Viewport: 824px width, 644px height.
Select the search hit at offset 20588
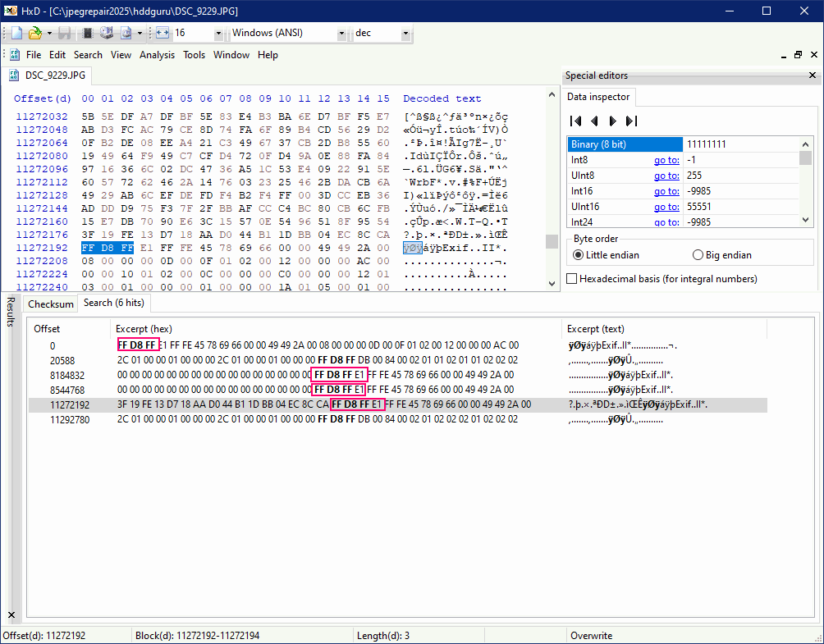coord(398,360)
